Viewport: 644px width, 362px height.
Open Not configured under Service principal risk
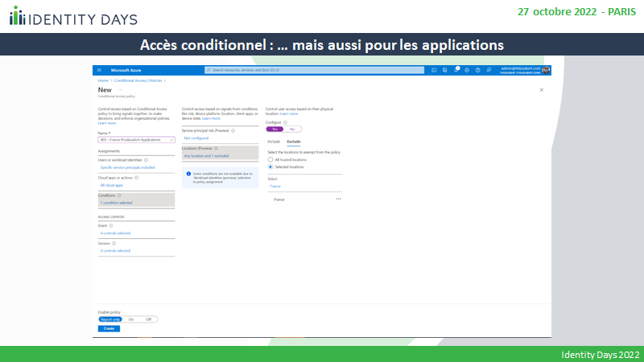(x=196, y=138)
